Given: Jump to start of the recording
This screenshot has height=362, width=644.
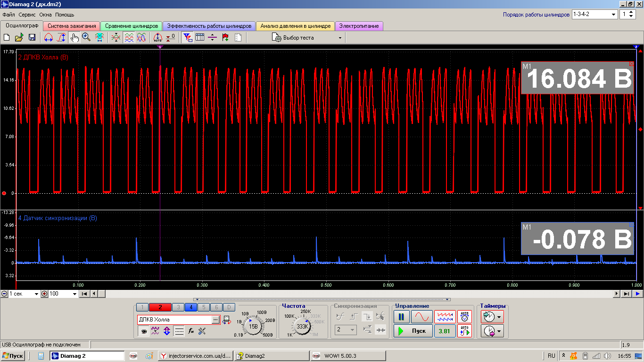Looking at the screenshot, I should click(x=84, y=294).
